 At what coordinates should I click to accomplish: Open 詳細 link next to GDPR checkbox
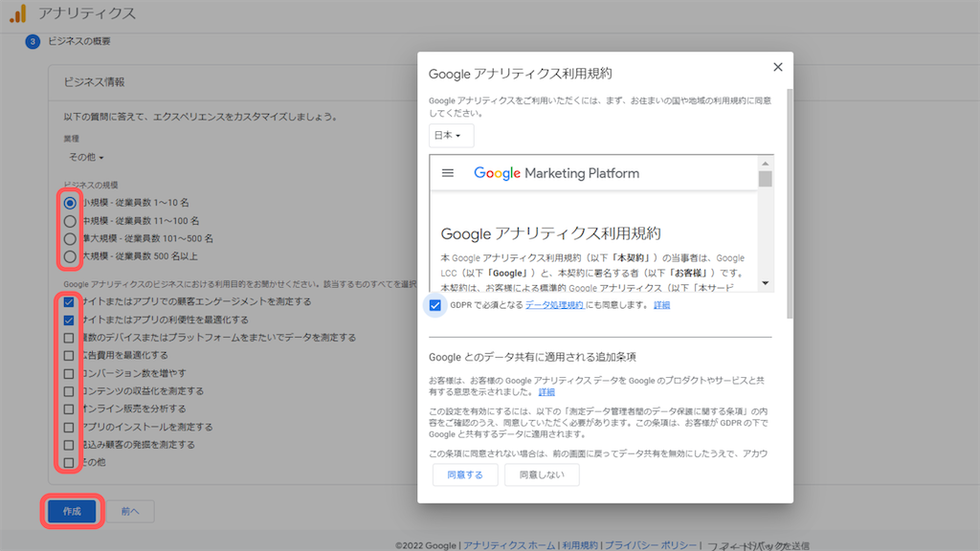(662, 305)
